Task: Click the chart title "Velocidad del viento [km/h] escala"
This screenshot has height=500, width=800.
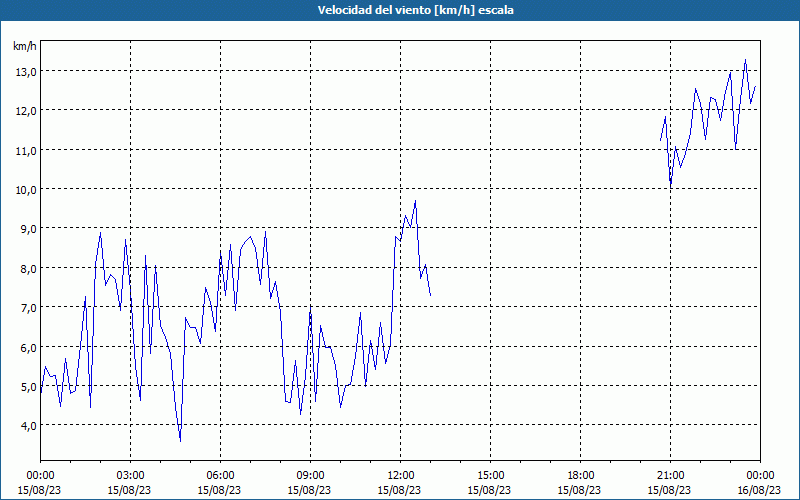Action: 415,10
